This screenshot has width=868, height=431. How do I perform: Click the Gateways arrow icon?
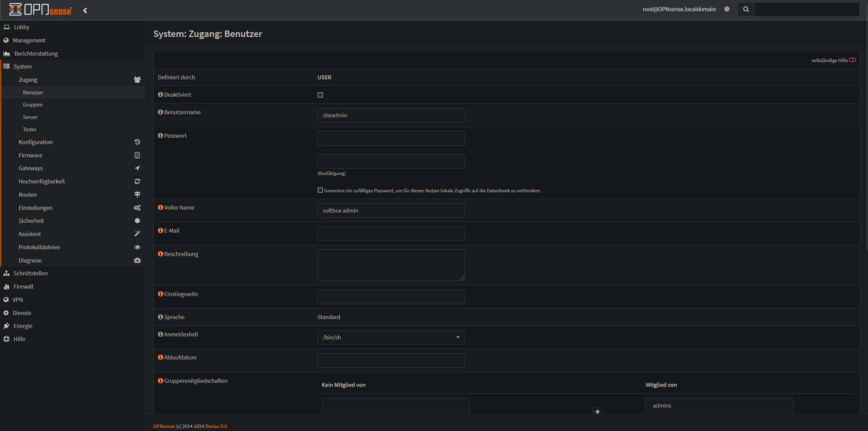[x=137, y=168]
